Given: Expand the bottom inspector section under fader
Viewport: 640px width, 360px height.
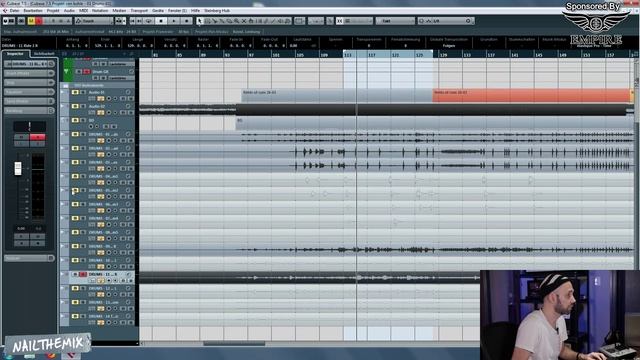Looking at the screenshot, I should (x=29, y=258).
